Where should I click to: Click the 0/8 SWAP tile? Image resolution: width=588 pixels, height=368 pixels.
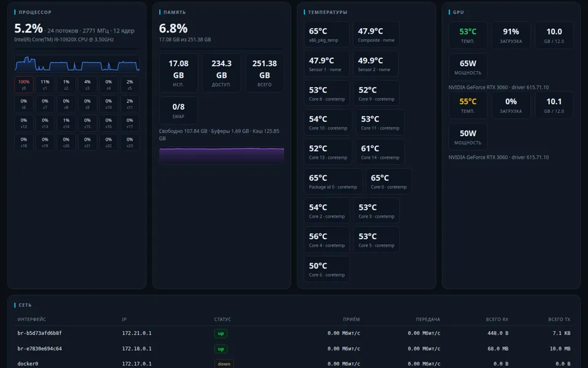(178, 110)
